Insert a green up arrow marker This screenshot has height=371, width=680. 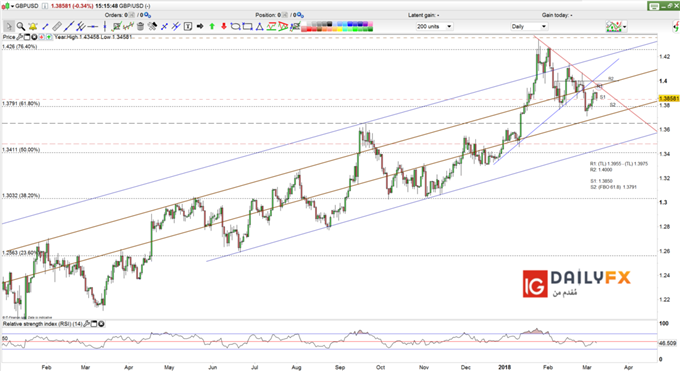coord(212,26)
